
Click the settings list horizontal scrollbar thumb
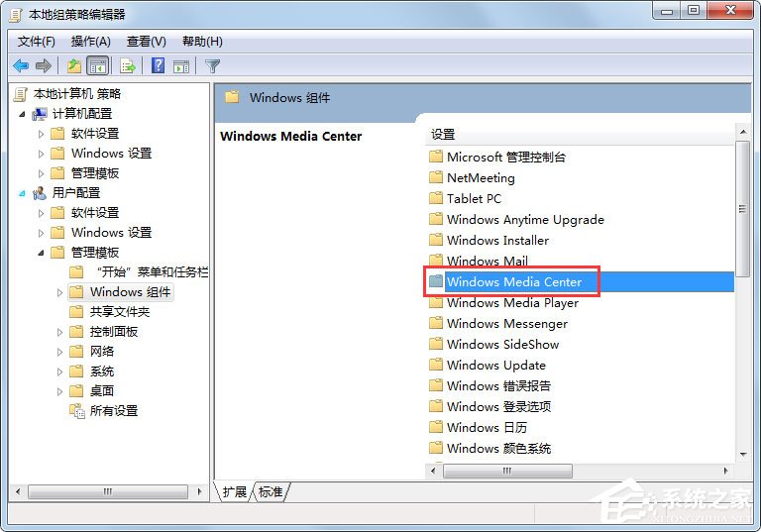[x=507, y=471]
